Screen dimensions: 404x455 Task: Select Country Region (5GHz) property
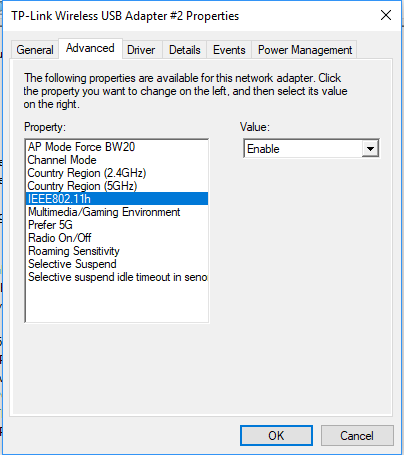pos(117,186)
